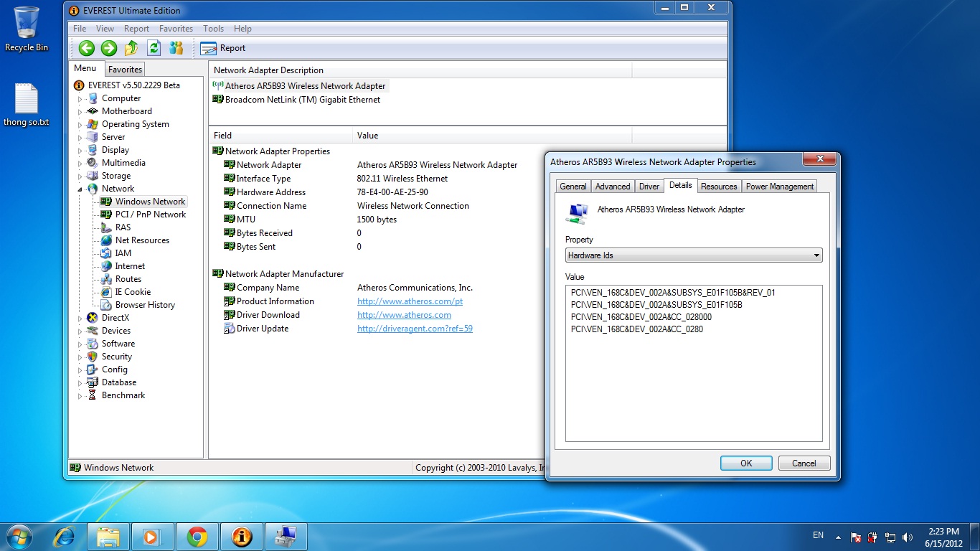Select the Storage tree icon

click(93, 176)
